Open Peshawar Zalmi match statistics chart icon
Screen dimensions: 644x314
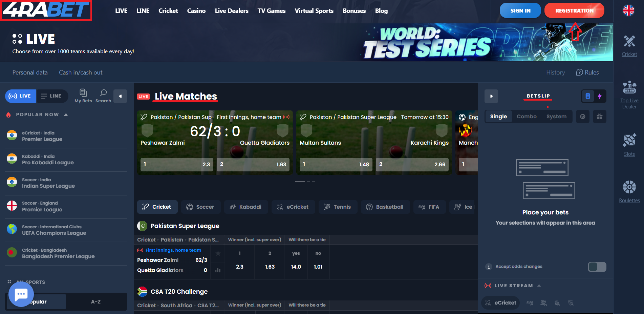tap(218, 270)
